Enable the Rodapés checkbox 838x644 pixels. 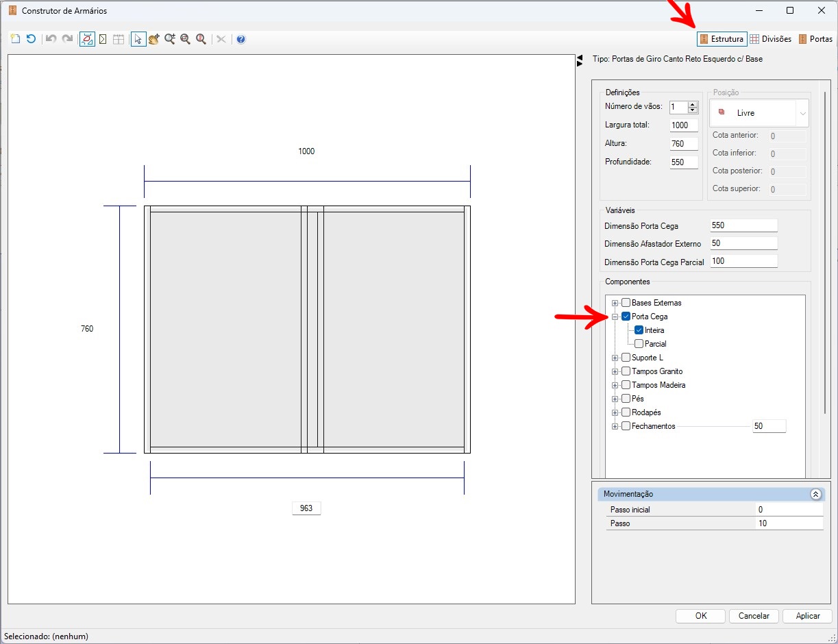pyautogui.click(x=626, y=412)
